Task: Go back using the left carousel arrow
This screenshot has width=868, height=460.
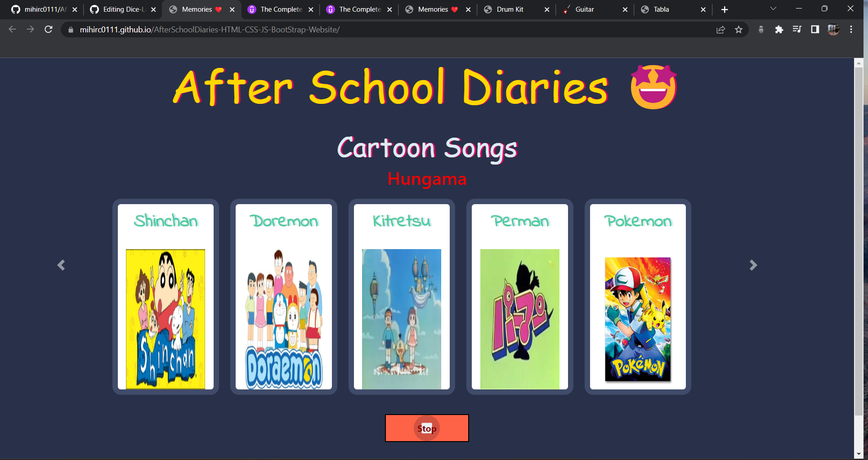Action: point(61,265)
